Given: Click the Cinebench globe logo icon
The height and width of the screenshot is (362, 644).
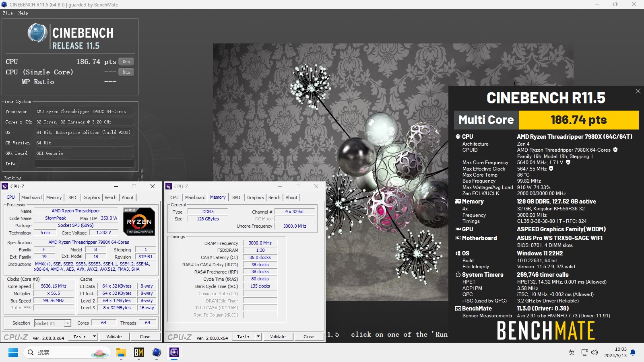Looking at the screenshot, I should click(37, 33).
